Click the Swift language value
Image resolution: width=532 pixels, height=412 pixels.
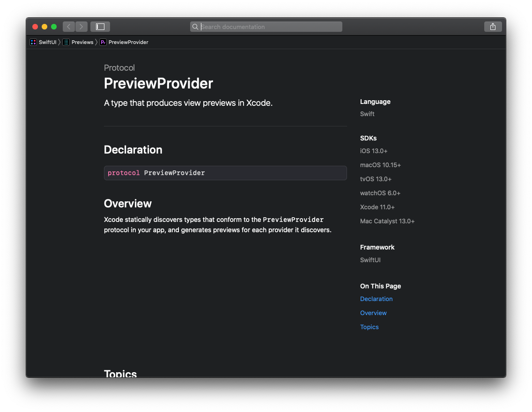click(x=367, y=114)
